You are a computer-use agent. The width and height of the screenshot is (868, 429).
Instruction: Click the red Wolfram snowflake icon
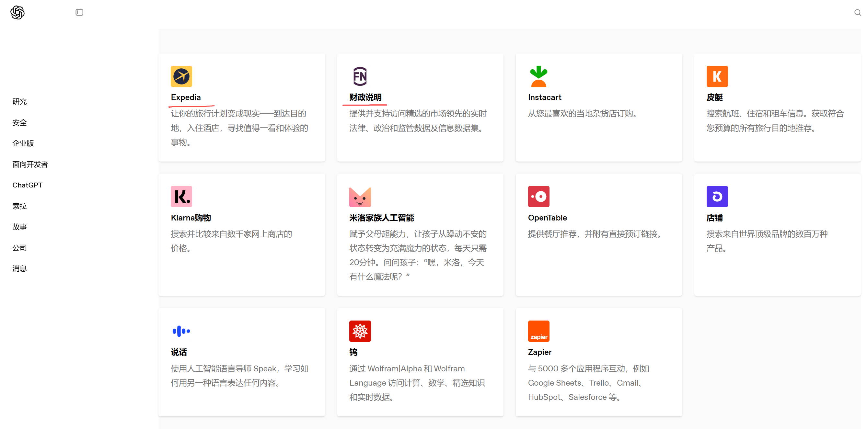360,331
